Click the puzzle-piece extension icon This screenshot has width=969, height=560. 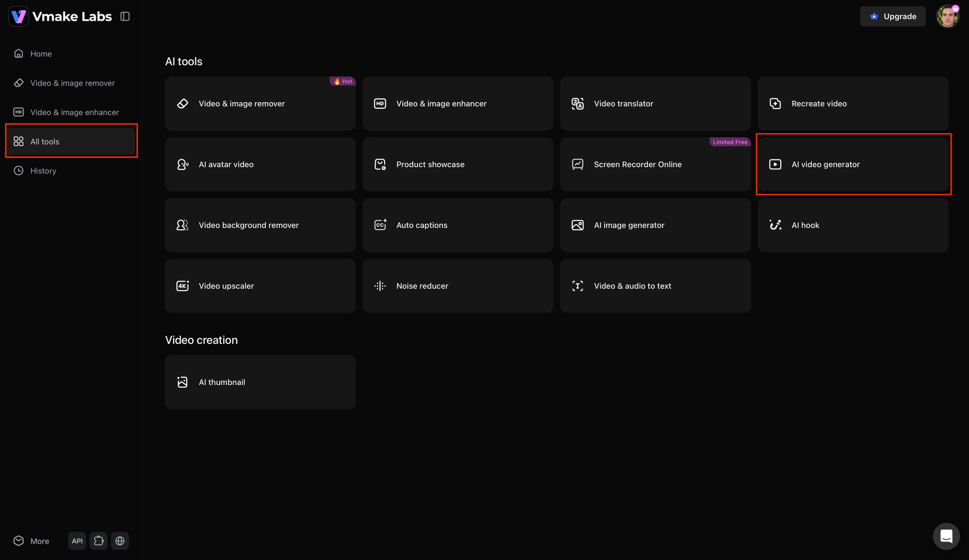(99, 541)
